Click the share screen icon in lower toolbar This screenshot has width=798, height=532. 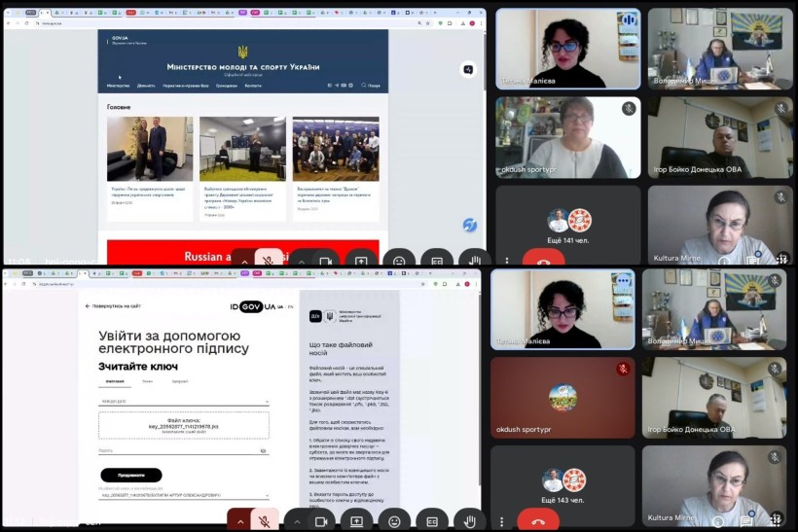356,521
